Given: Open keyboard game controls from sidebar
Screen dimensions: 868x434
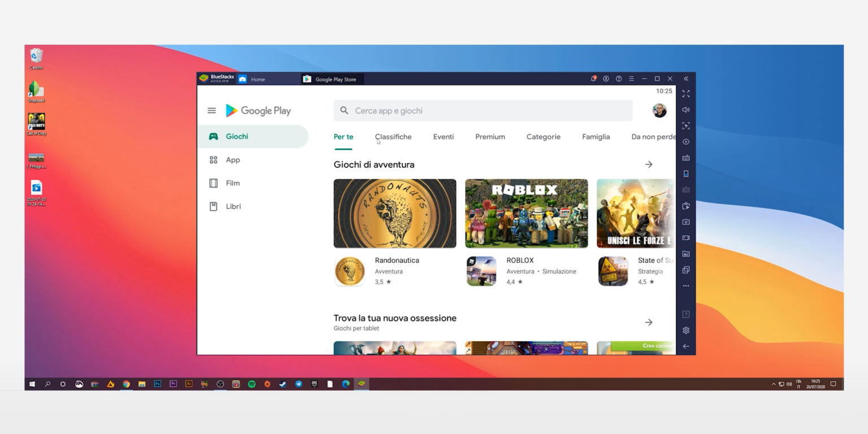Looking at the screenshot, I should coord(685,158).
